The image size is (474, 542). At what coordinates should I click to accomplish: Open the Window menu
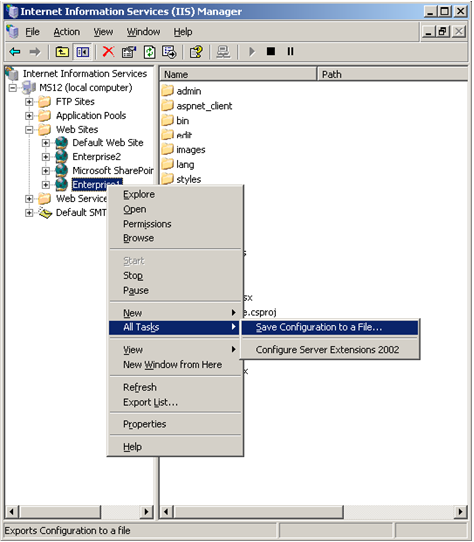[x=143, y=32]
